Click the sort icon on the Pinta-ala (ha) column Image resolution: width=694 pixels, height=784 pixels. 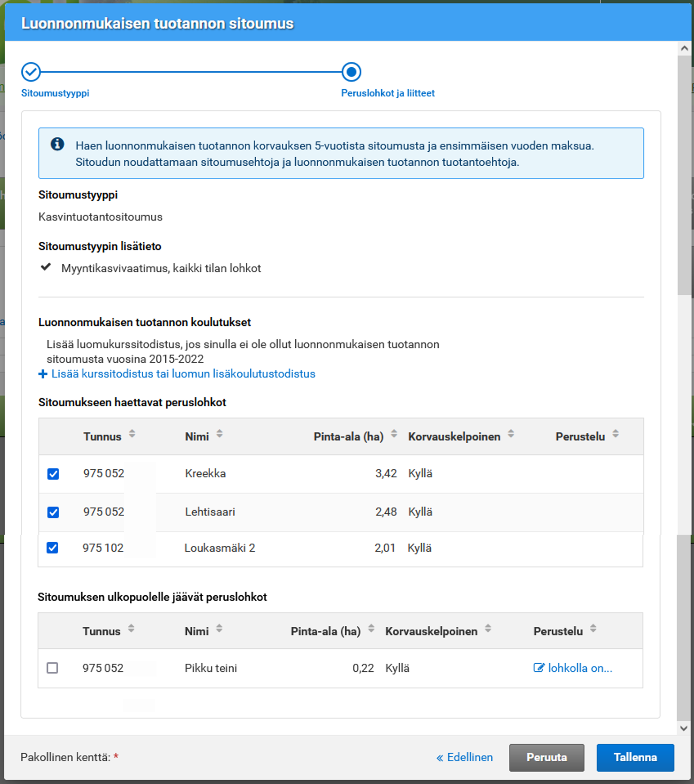click(393, 435)
